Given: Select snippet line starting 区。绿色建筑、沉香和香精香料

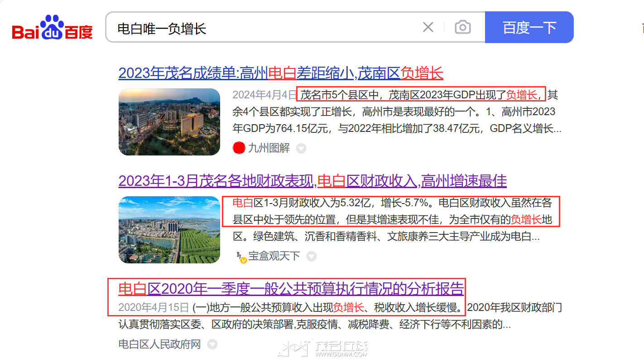Looking at the screenshot, I should click(x=386, y=237).
